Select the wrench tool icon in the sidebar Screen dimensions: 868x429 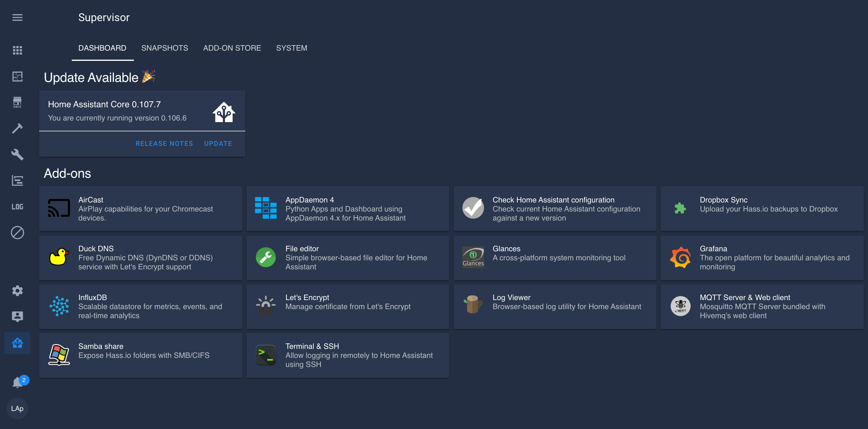[17, 155]
